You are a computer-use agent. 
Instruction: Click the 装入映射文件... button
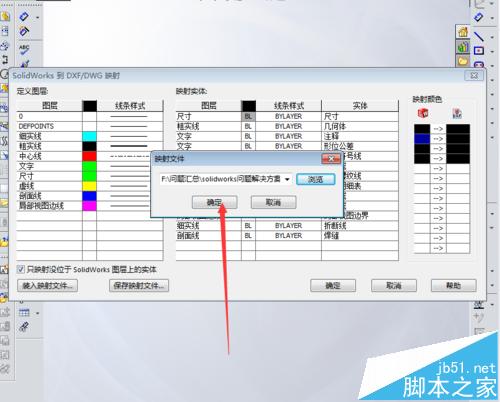click(47, 286)
